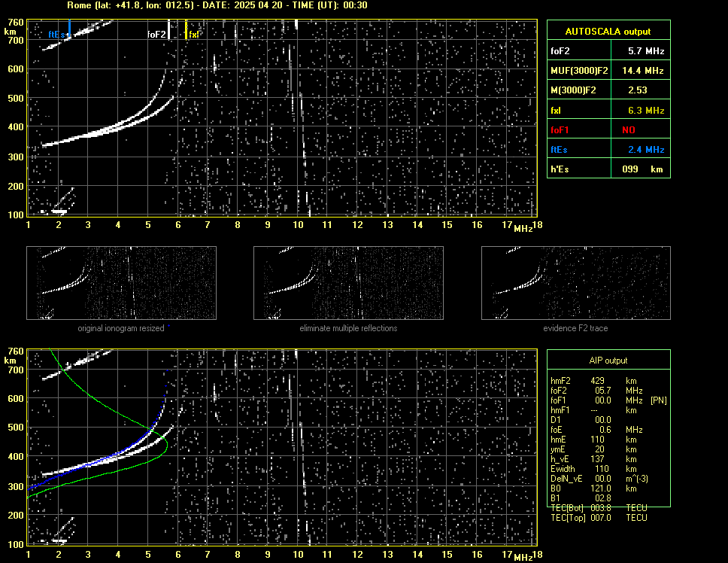Click the Es layer echo on top ionogram
This screenshot has height=563, width=728.
(x=59, y=212)
